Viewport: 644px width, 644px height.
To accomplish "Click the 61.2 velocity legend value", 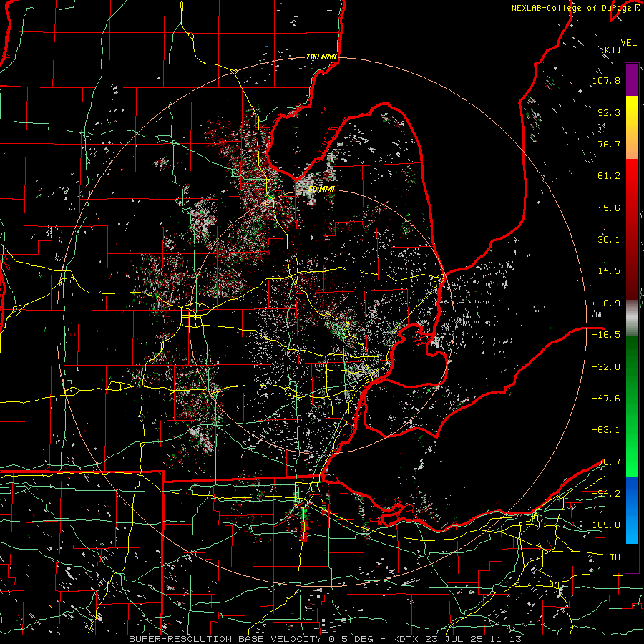I will click(609, 176).
